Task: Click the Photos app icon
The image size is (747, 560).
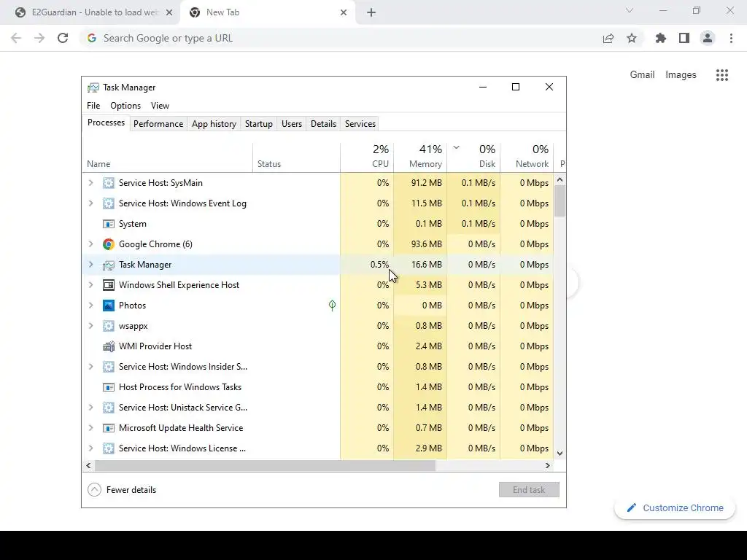Action: [x=109, y=306]
